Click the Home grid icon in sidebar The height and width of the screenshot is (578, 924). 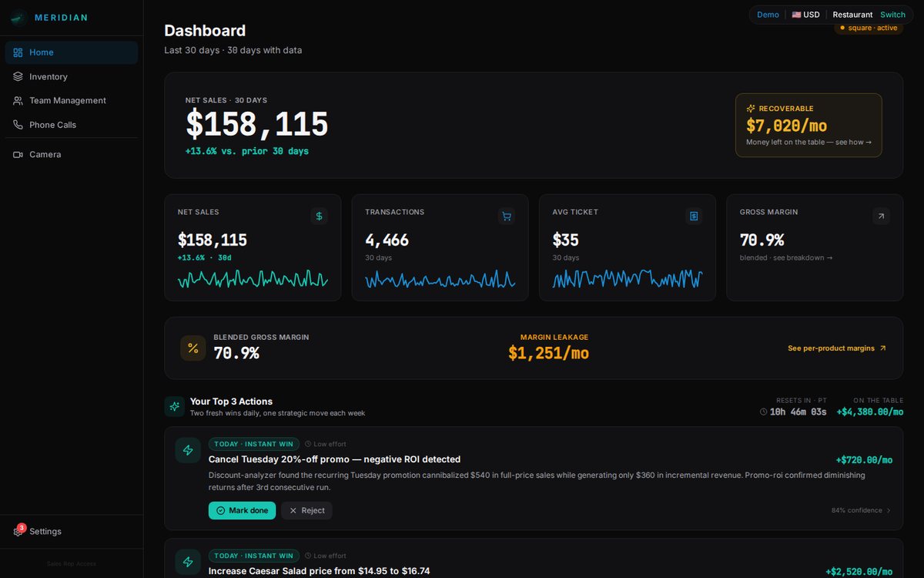pos(18,52)
